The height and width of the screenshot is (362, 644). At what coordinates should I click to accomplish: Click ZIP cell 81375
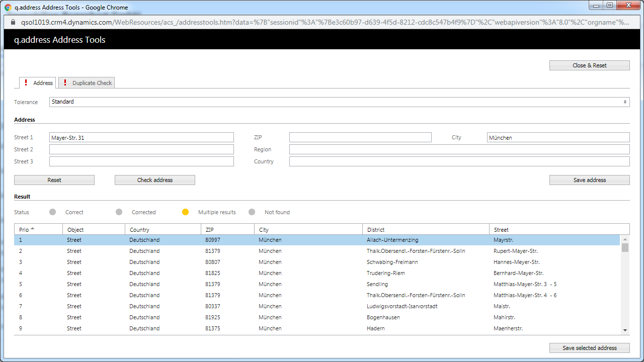coord(213,328)
